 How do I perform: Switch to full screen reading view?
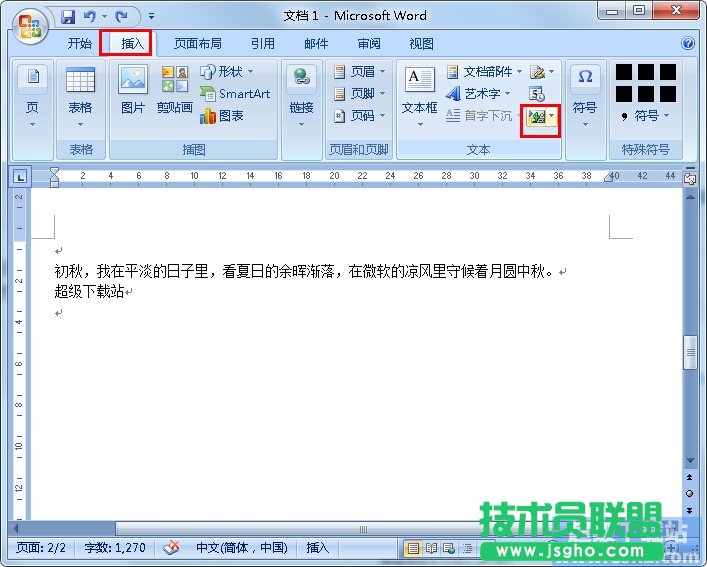(431, 548)
